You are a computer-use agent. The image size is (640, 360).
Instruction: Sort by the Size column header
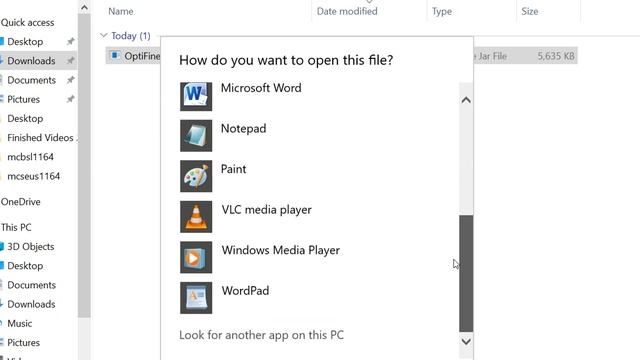click(530, 11)
